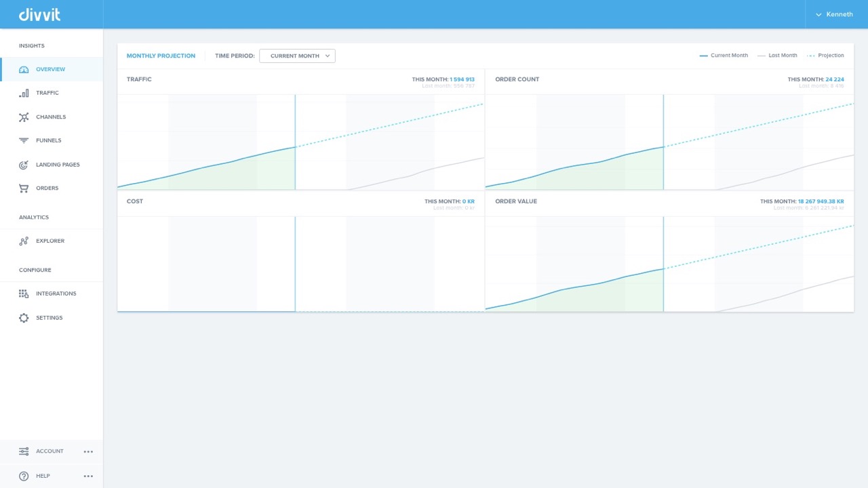Click the Order Value chart title
Viewport: 868px width, 488px height.
515,201
